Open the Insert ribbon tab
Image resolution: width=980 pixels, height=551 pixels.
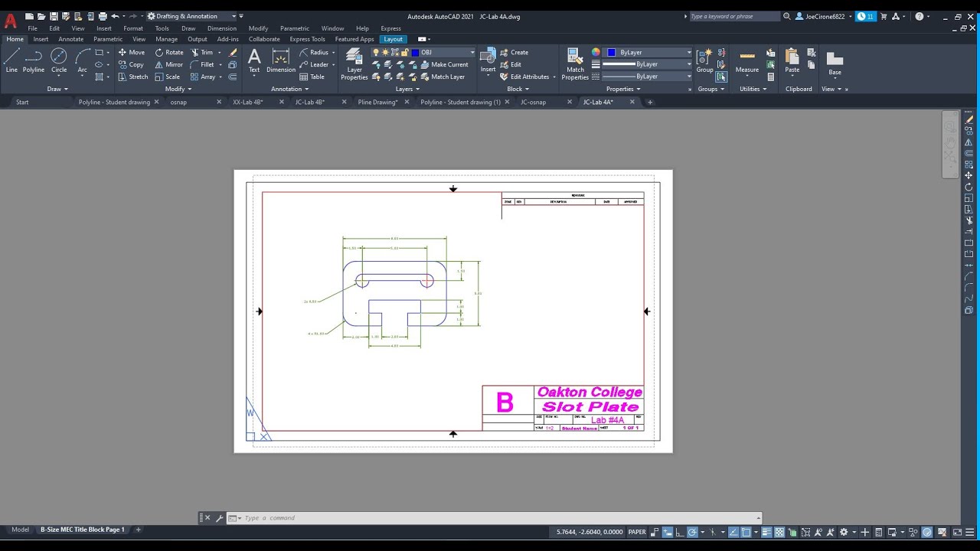coord(41,39)
